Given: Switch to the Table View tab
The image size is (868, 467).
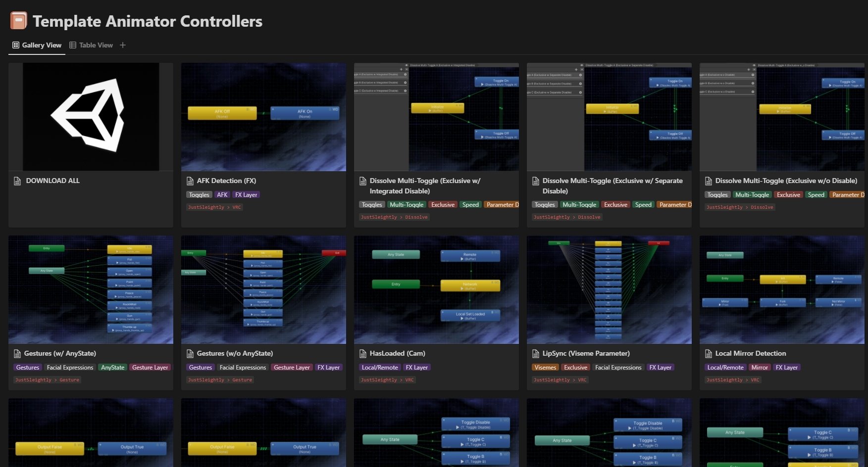Looking at the screenshot, I should click(x=91, y=45).
